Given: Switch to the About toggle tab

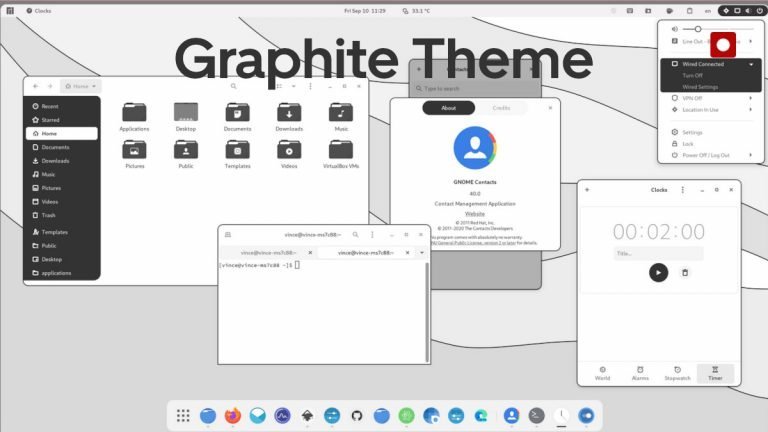Looking at the screenshot, I should click(x=449, y=108).
